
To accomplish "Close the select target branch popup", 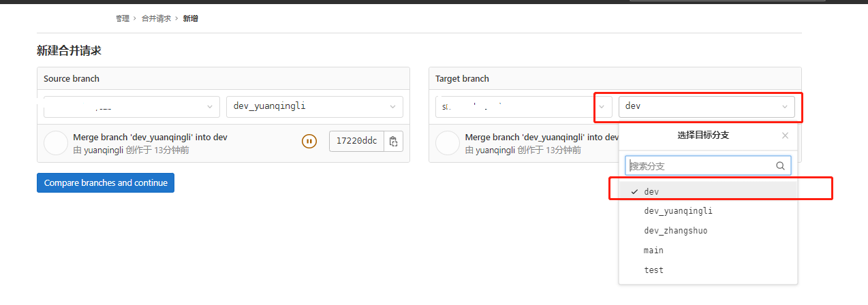I will point(785,135).
